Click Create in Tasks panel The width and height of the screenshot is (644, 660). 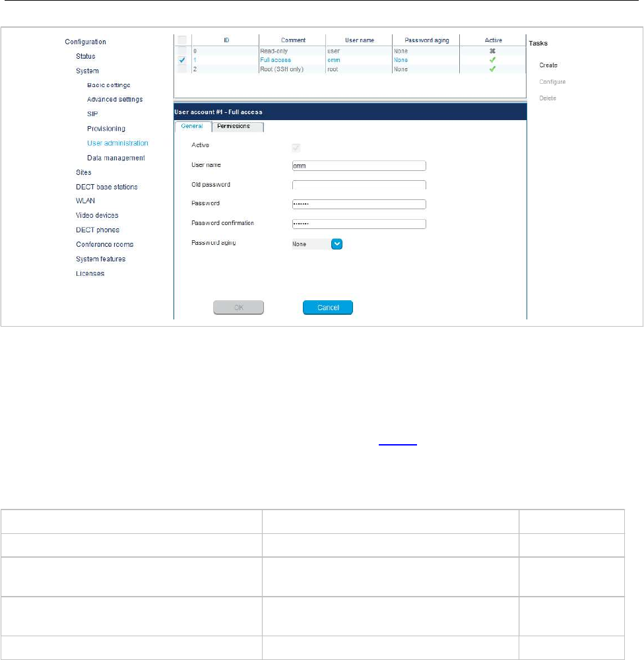coord(548,65)
